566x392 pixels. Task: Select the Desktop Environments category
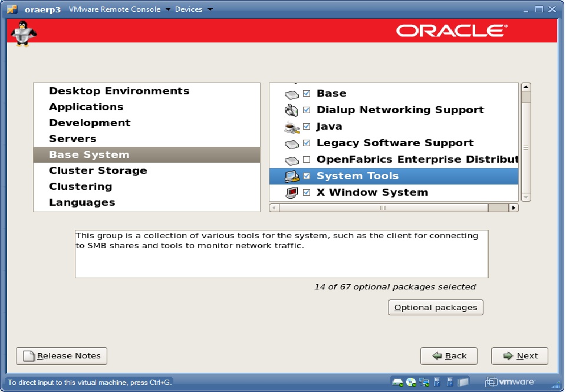[x=119, y=91]
